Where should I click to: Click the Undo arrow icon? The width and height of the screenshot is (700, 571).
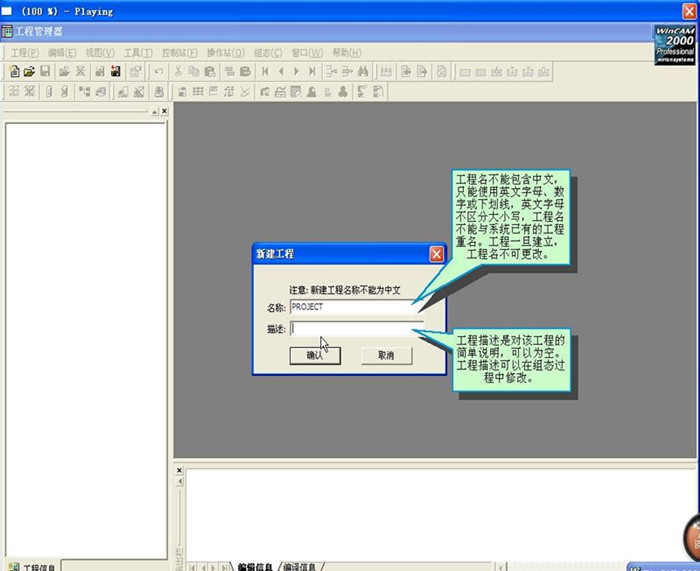point(160,71)
